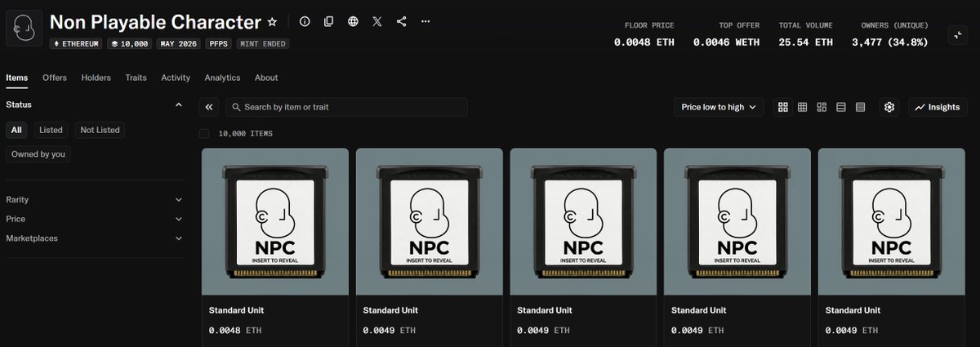Switch to compact table view
The width and height of the screenshot is (980, 347).
[x=860, y=107]
